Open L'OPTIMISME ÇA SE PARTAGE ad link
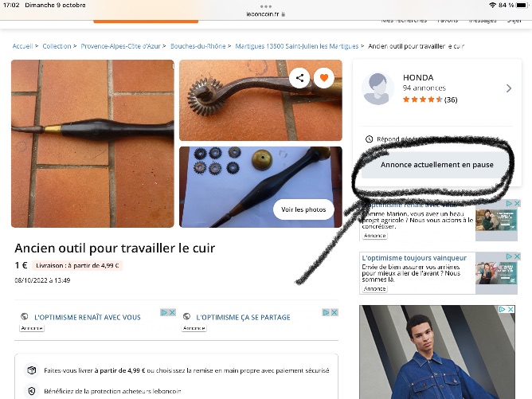Screen dimensions: 532x399 click(x=243, y=317)
